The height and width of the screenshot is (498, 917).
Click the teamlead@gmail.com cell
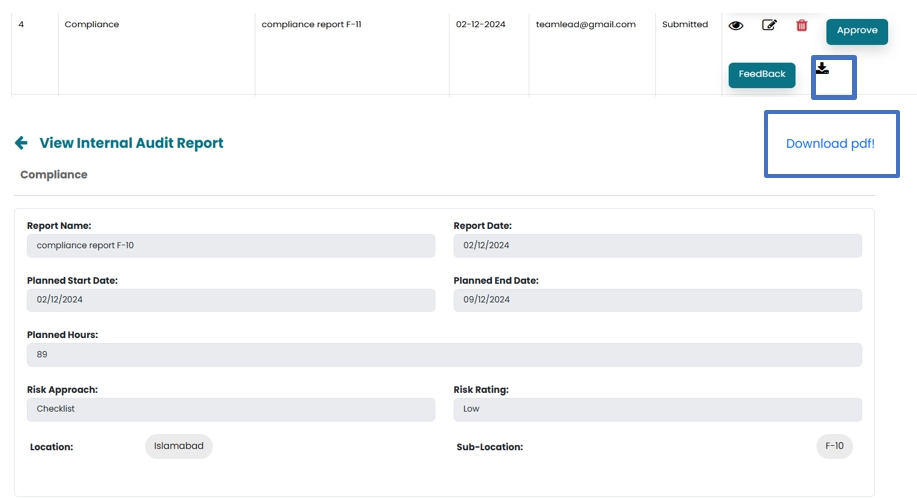585,25
